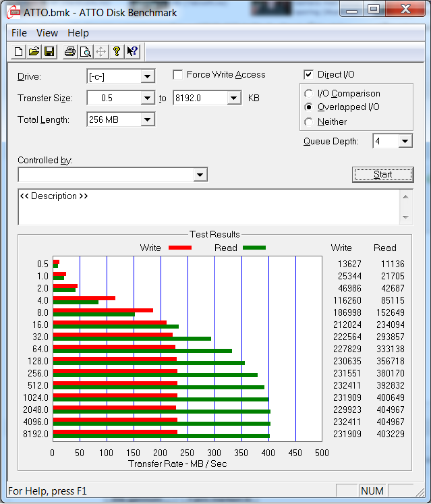
Task: Click the Transfer Rate - MB / Sec axis label
Action: coord(177,464)
